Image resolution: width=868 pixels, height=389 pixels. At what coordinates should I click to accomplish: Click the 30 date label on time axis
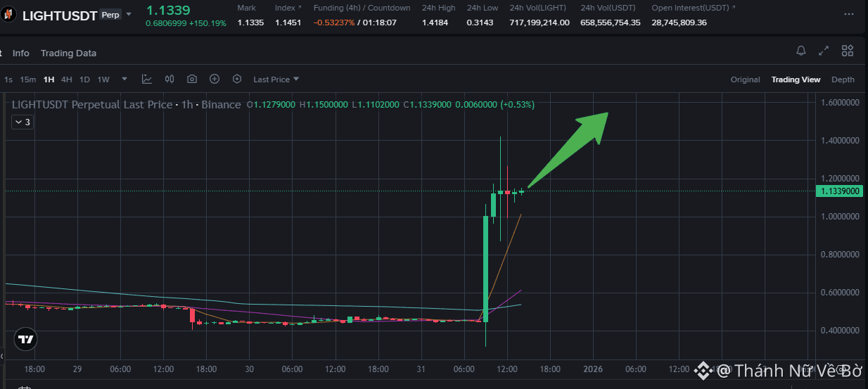(250, 369)
